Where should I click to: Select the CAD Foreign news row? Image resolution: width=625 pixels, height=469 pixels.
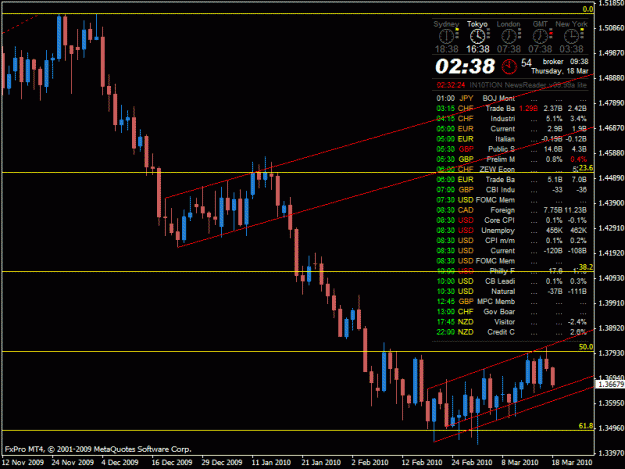pyautogui.click(x=511, y=210)
